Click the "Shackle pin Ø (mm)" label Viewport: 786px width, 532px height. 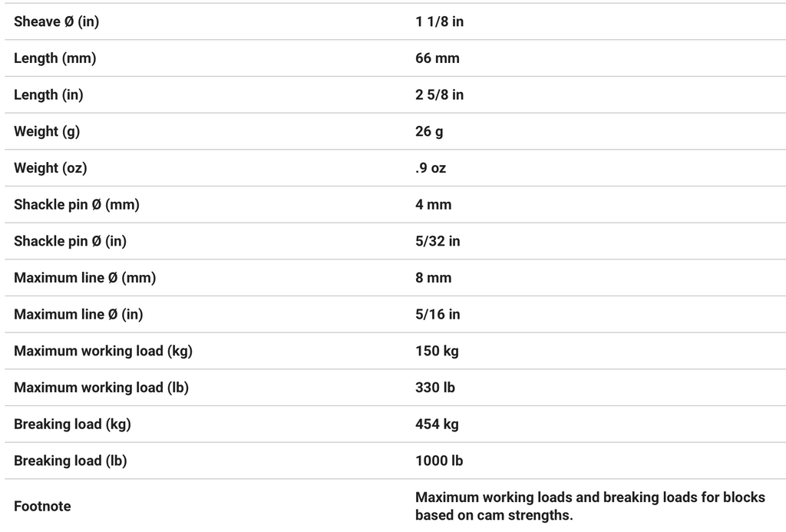[x=77, y=205]
